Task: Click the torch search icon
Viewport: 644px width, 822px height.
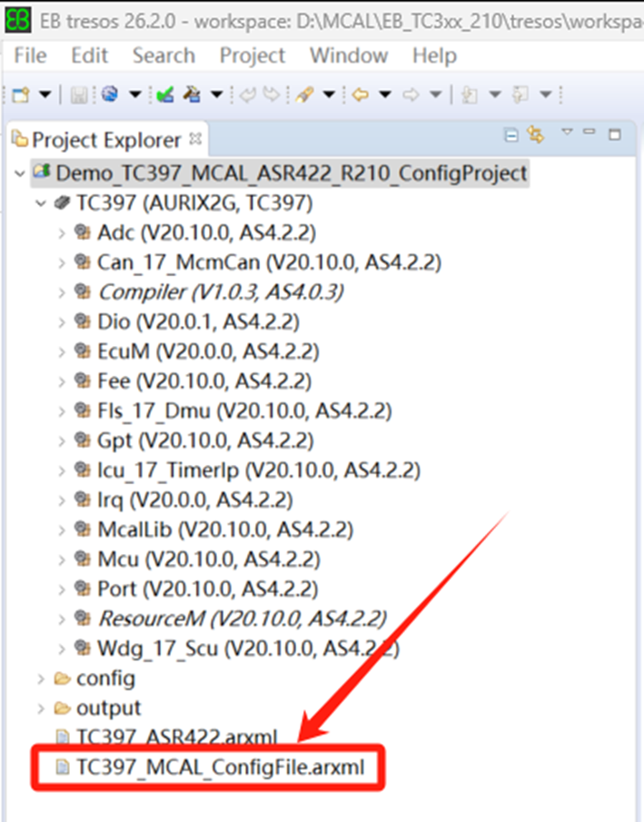Action: coord(303,94)
